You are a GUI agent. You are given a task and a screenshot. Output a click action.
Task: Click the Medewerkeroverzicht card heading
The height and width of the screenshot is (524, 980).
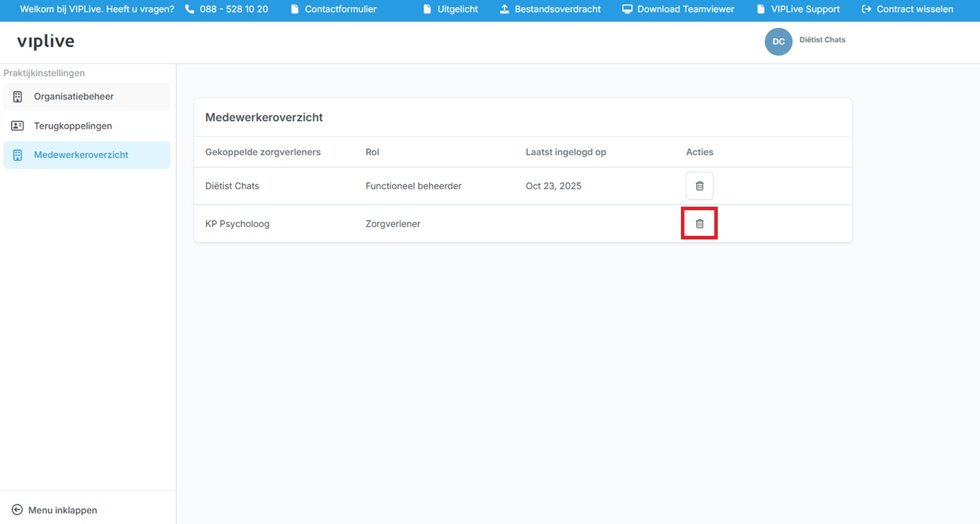tap(264, 118)
